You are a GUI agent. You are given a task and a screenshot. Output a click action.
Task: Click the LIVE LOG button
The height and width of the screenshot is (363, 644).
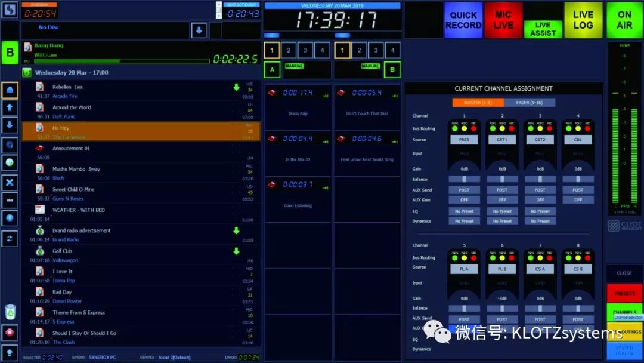(x=583, y=20)
